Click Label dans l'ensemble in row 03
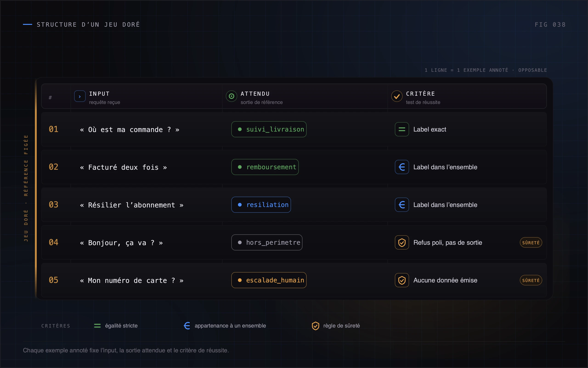 click(445, 205)
